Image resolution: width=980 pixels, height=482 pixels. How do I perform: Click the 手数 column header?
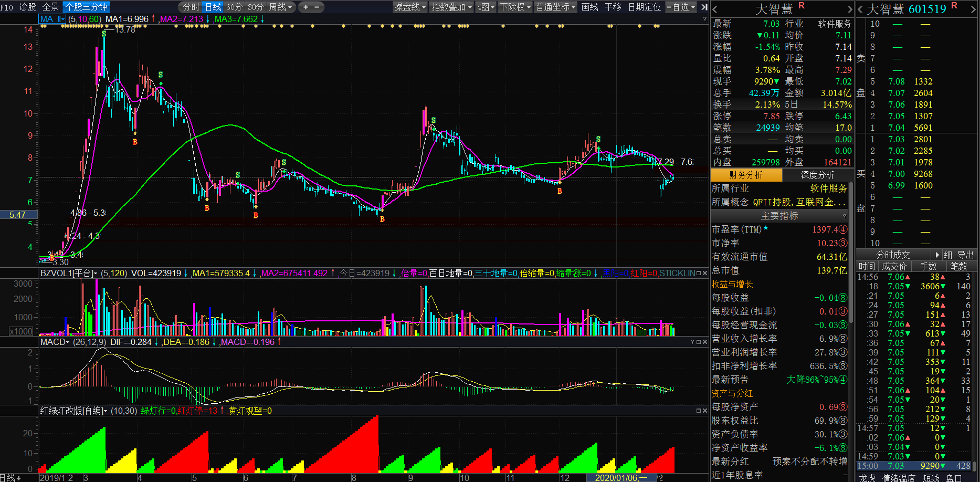[929, 266]
